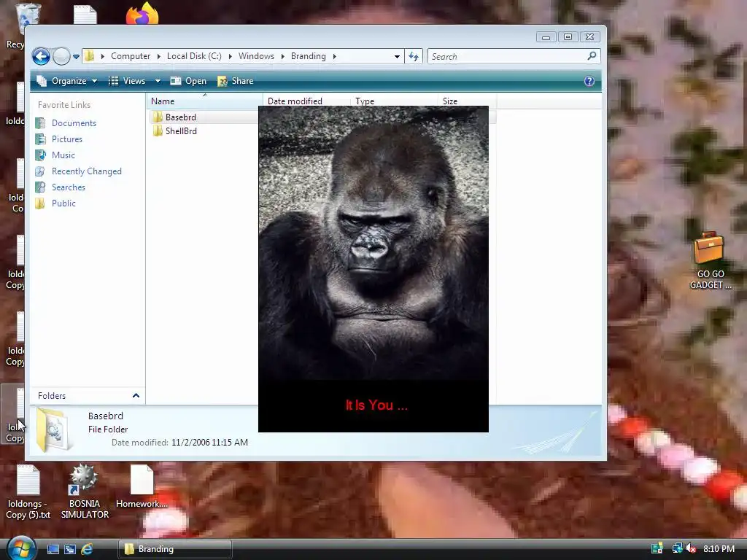Select Local Disk (C:) in breadcrumb
The image size is (747, 560).
tap(194, 56)
